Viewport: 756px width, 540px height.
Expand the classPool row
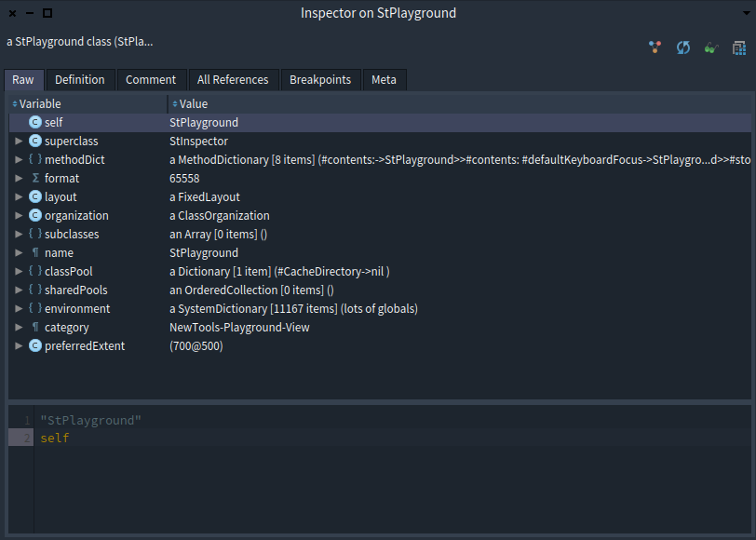(19, 271)
